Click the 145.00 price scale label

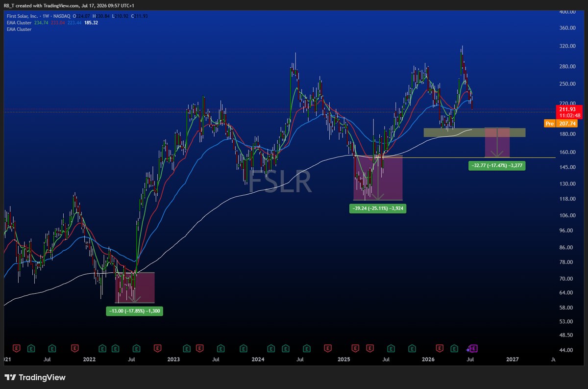point(566,167)
